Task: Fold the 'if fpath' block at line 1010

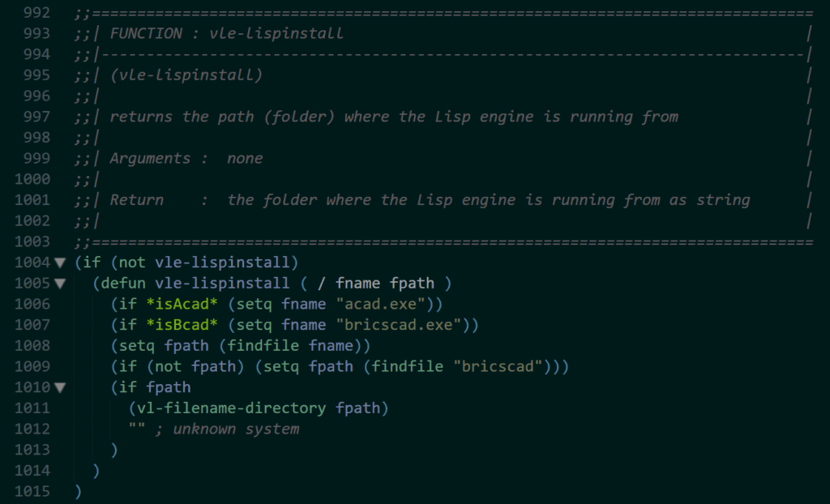Action: point(59,387)
